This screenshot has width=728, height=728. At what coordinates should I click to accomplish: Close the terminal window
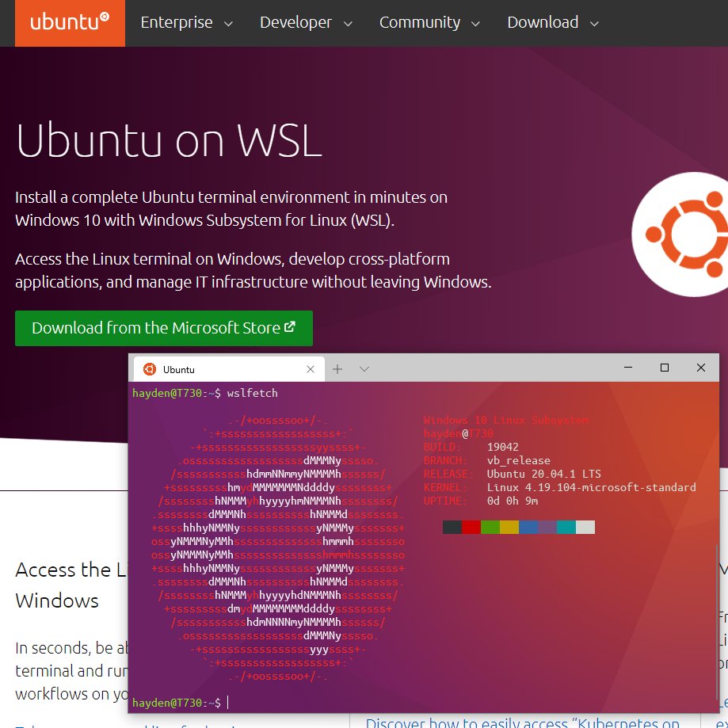coord(701,368)
